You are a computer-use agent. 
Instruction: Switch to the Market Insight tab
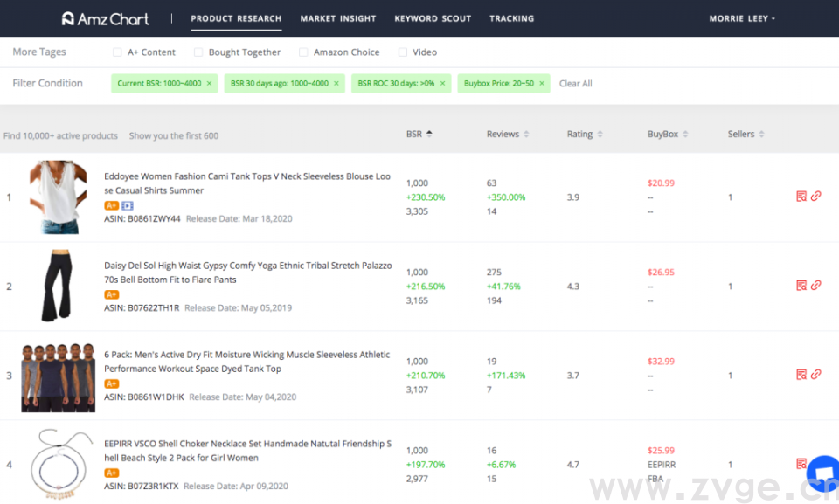click(x=338, y=18)
